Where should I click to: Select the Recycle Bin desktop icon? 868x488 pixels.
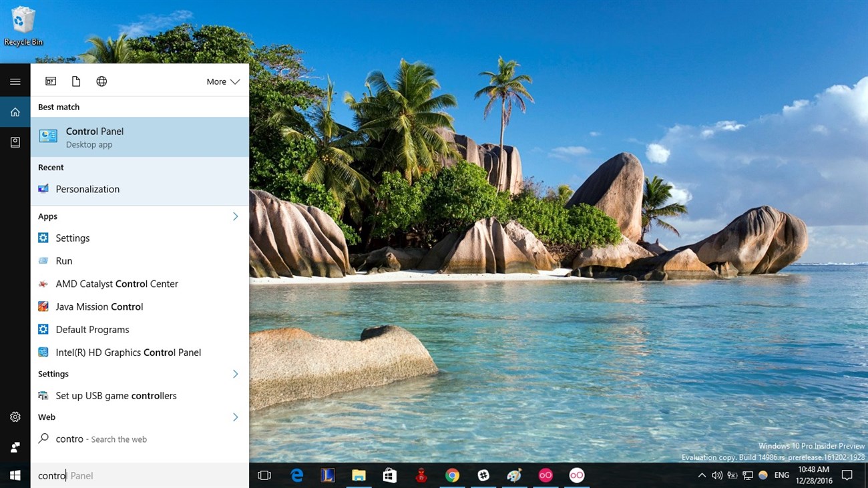pos(23,26)
